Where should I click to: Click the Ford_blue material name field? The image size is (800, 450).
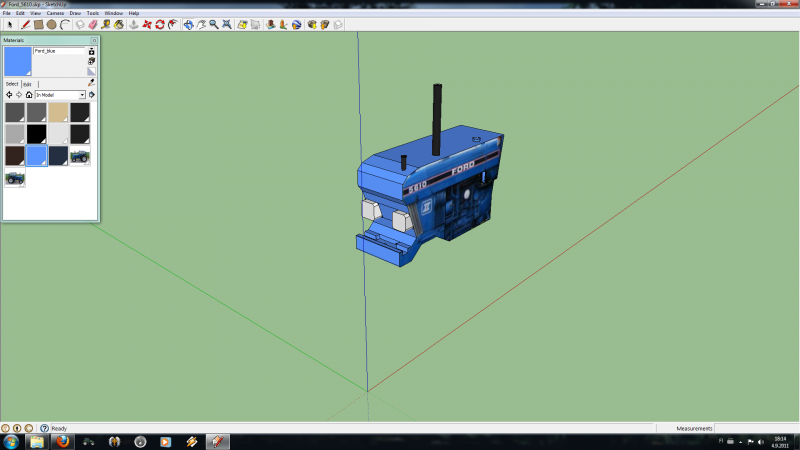coord(59,51)
